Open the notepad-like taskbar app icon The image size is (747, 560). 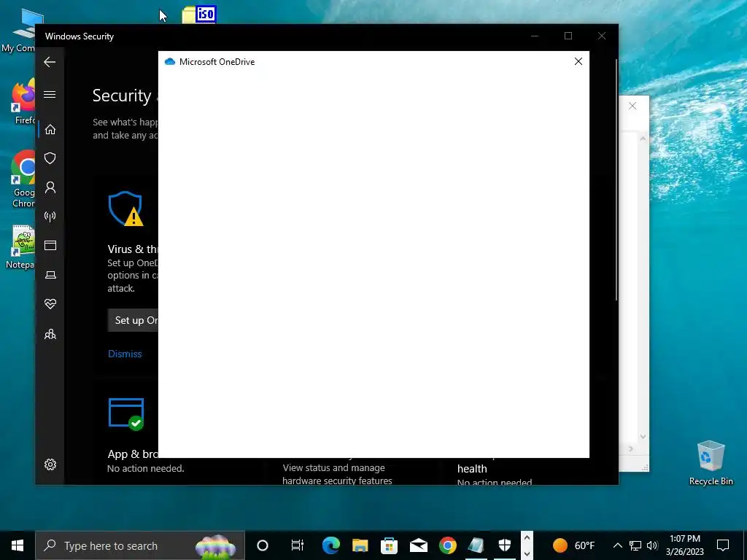point(476,545)
